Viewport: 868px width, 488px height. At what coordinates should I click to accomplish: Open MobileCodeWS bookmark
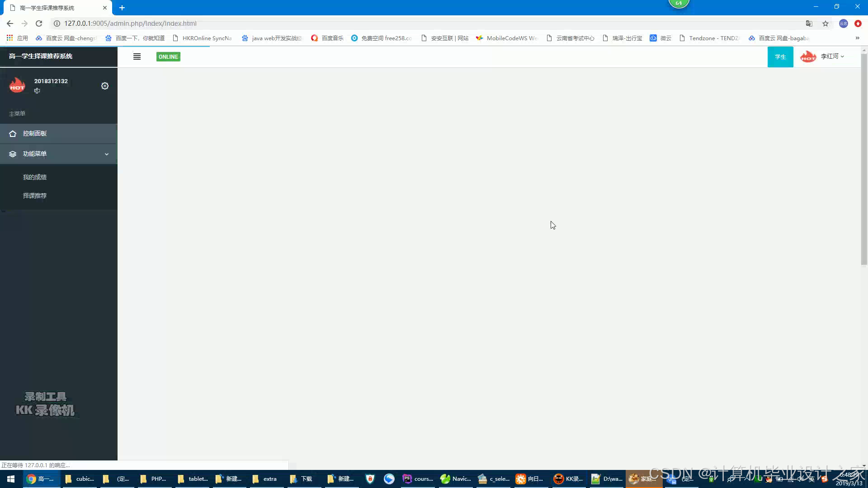point(507,38)
